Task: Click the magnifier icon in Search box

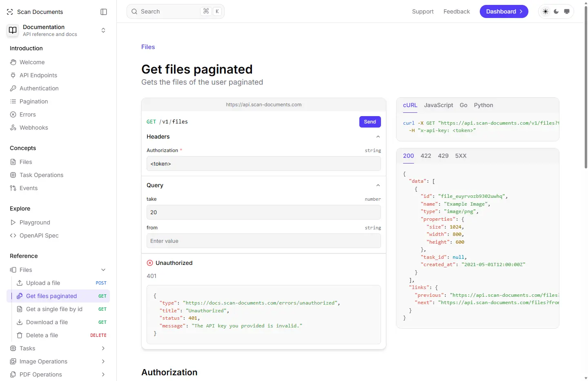Action: point(134,11)
